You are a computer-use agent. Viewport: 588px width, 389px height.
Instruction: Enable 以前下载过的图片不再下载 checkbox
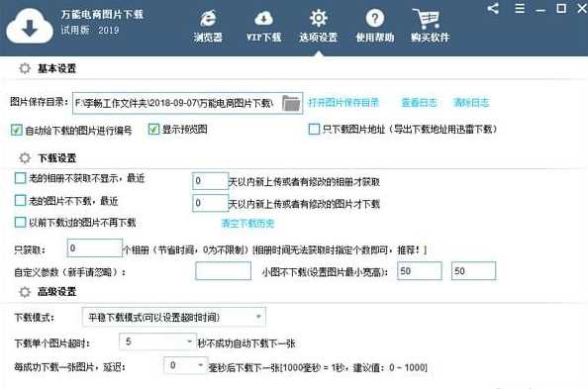pos(20,222)
